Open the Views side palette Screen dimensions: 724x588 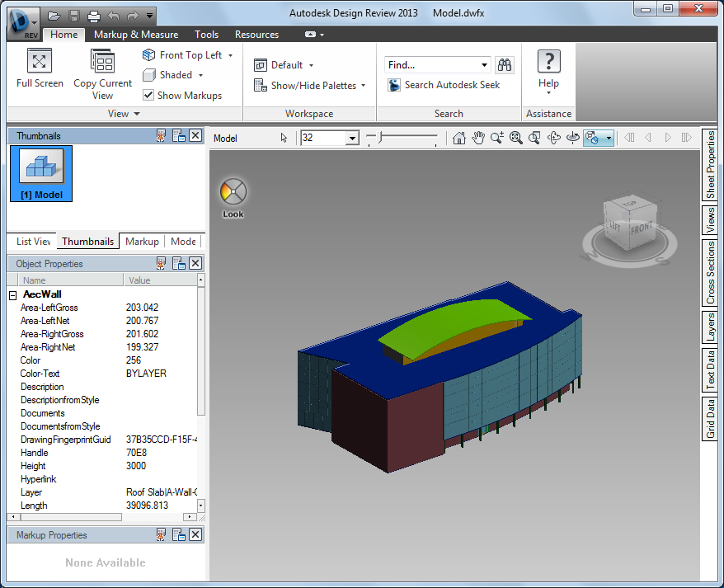[710, 219]
